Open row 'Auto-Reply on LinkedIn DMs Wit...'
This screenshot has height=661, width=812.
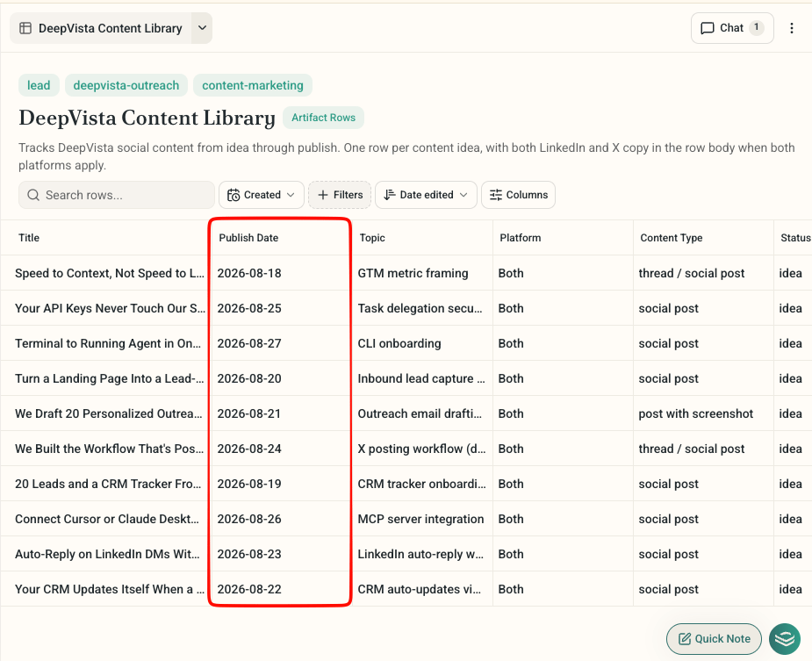(x=107, y=554)
